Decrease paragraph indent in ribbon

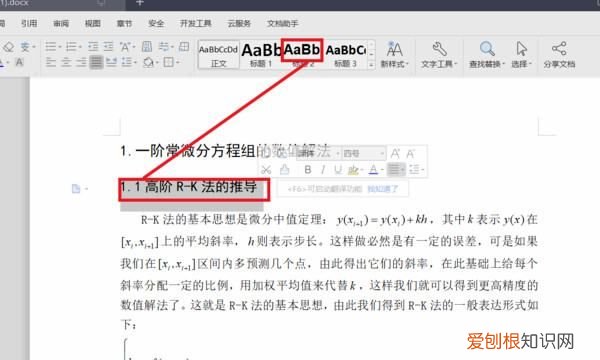coord(93,47)
